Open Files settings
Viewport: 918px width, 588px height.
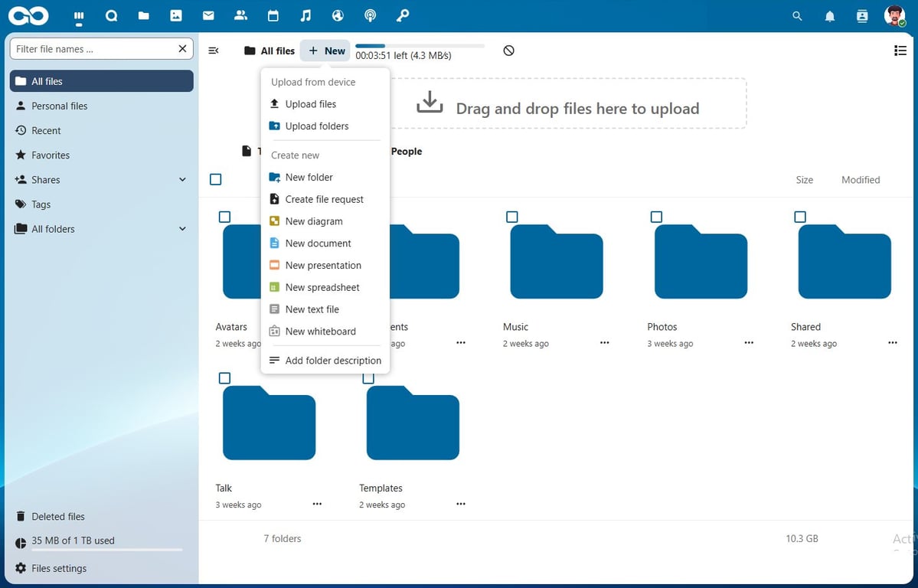click(x=101, y=568)
